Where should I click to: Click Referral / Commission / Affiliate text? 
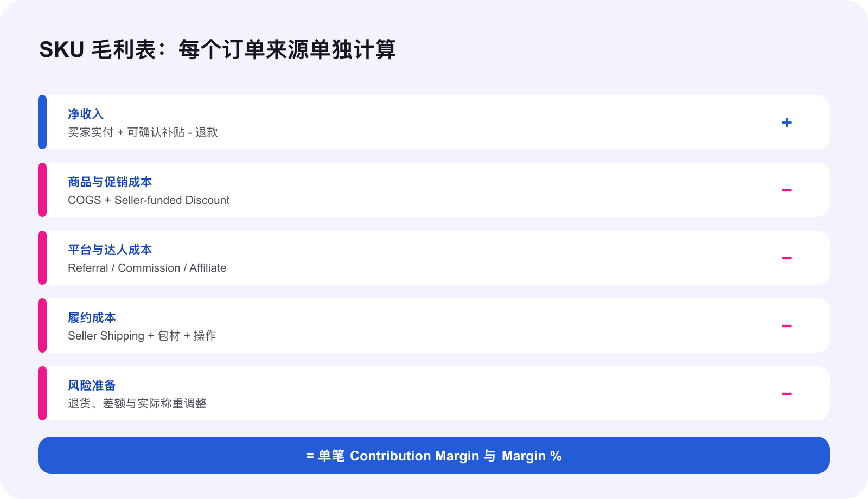point(147,268)
